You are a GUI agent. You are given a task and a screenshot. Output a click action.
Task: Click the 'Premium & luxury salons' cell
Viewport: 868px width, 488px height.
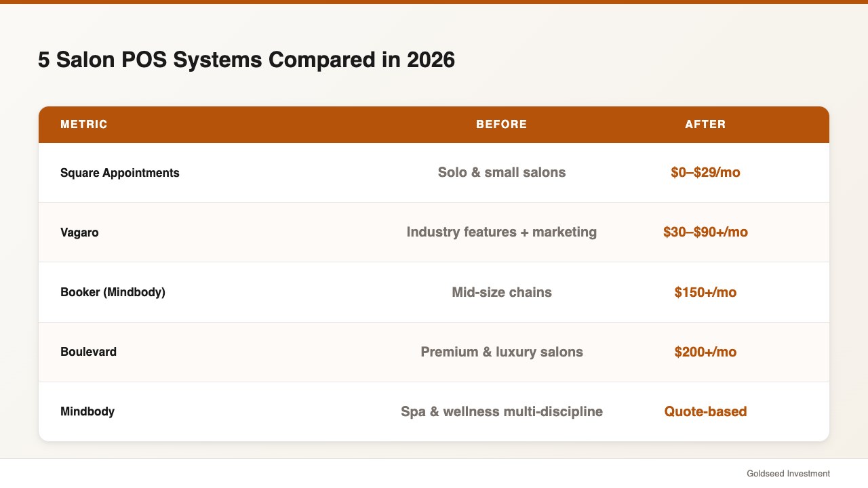click(502, 352)
